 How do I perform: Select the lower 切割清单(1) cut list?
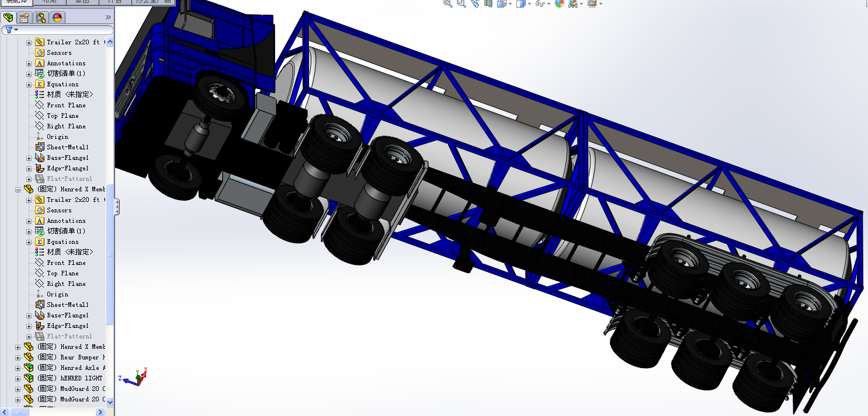60,231
